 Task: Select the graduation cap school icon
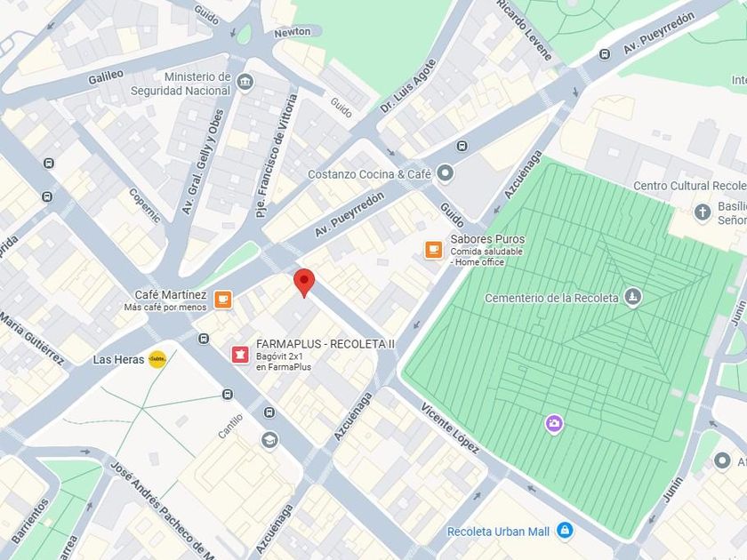pos(269,440)
